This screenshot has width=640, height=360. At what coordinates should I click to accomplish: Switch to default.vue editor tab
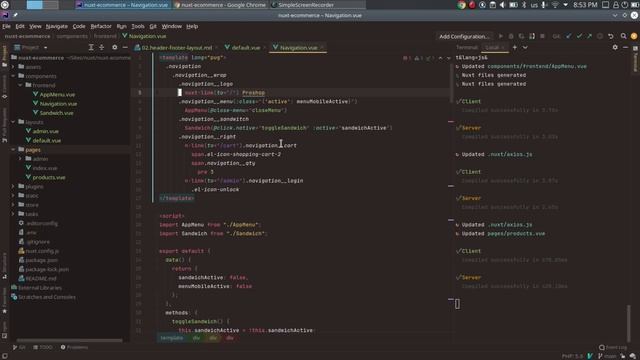(245, 48)
